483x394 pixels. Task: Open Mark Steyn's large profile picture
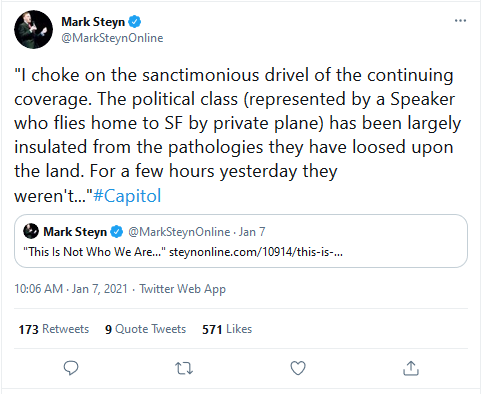pos(33,30)
